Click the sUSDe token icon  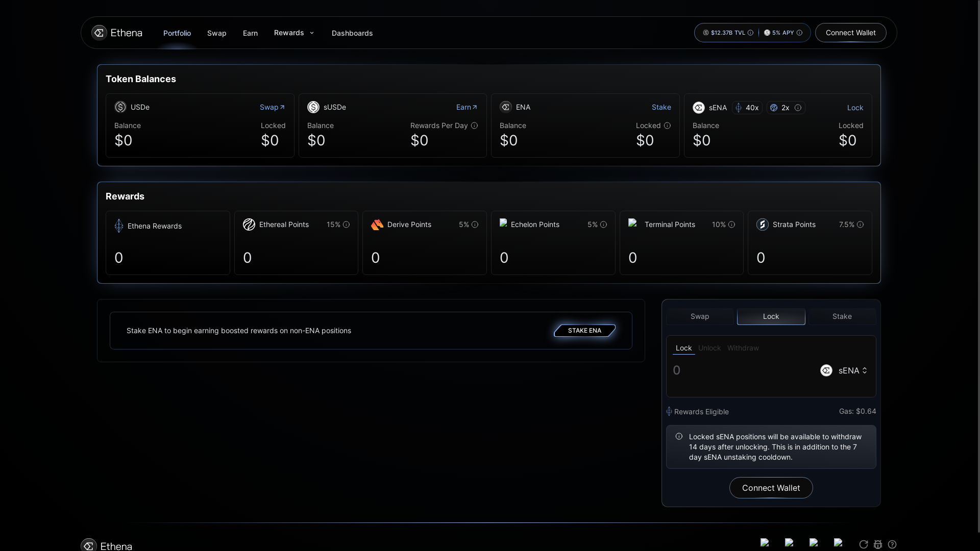pyautogui.click(x=313, y=107)
